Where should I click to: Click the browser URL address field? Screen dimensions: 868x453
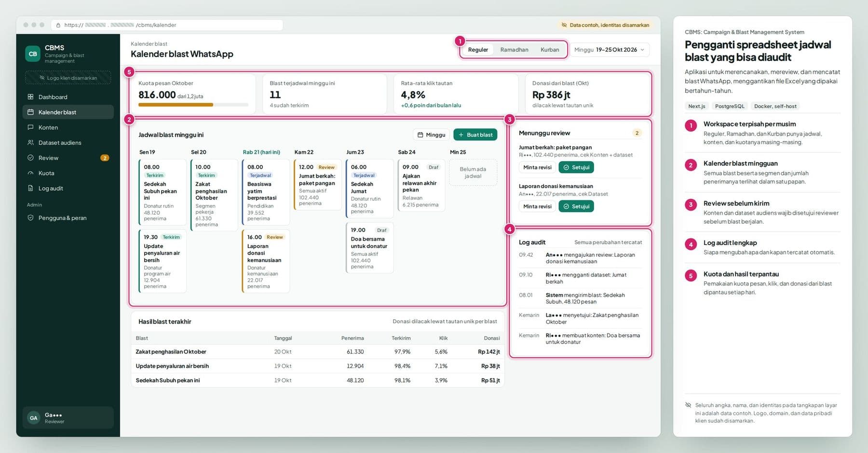166,25
